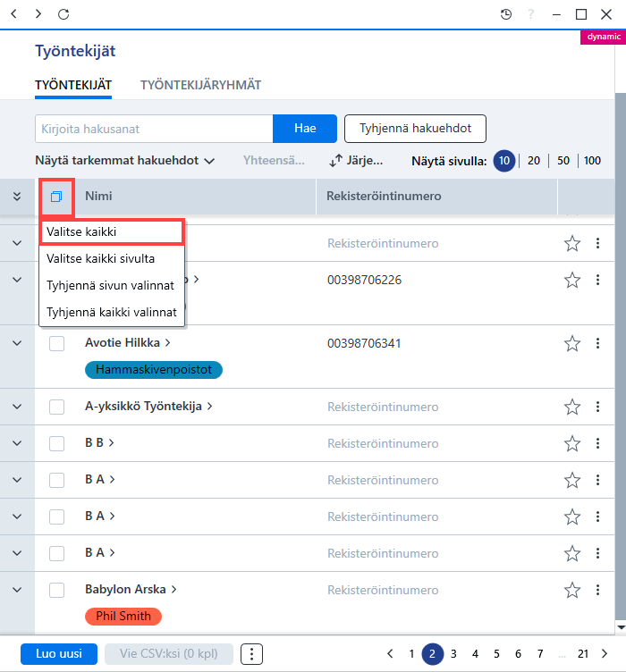
Task: Click the Luo uusi button
Action: (59, 653)
